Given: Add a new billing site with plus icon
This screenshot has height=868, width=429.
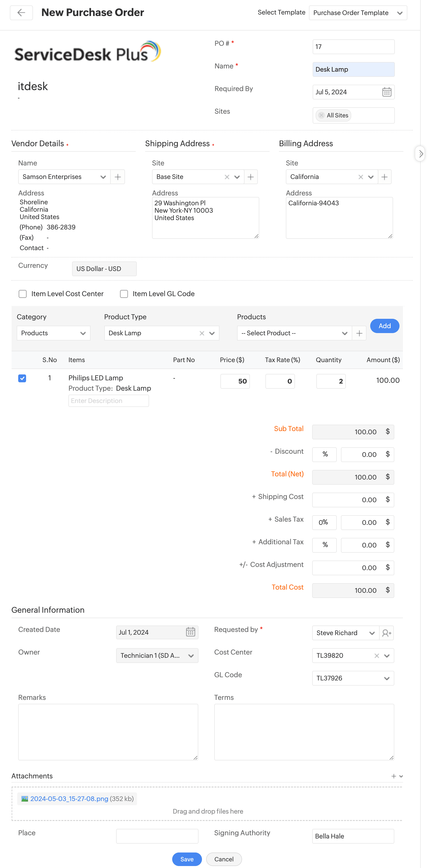Looking at the screenshot, I should [384, 177].
